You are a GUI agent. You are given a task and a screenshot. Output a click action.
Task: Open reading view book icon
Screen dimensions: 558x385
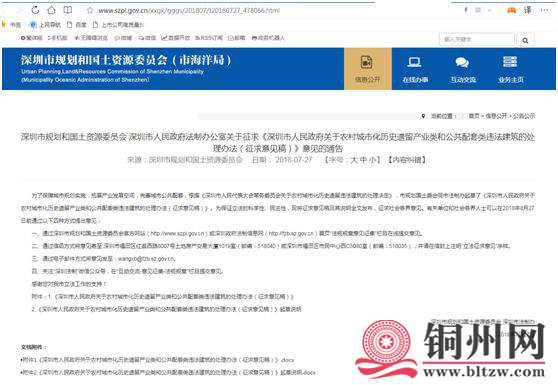click(68, 10)
